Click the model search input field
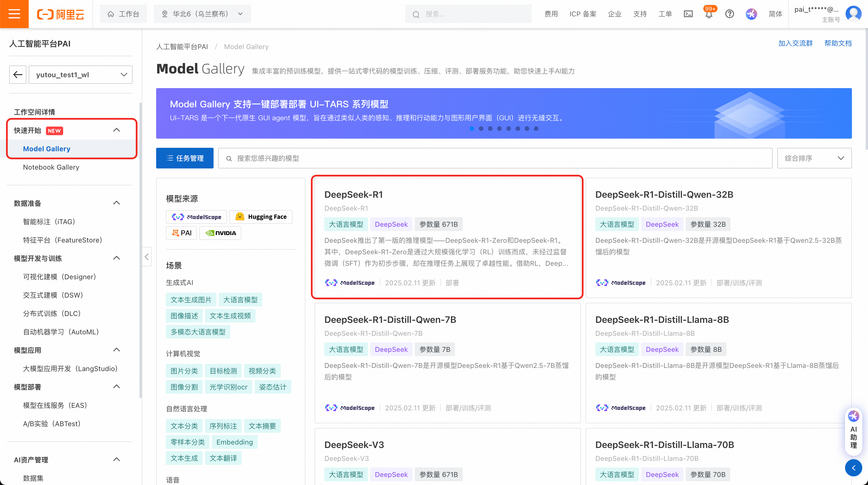The width and height of the screenshot is (868, 485). 495,158
